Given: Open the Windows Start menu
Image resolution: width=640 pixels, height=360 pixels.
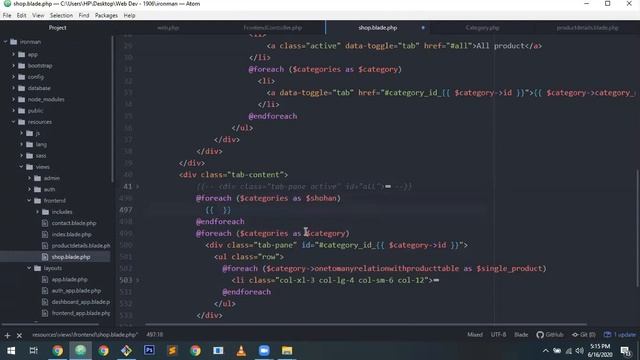Looking at the screenshot, I should click(11, 351).
